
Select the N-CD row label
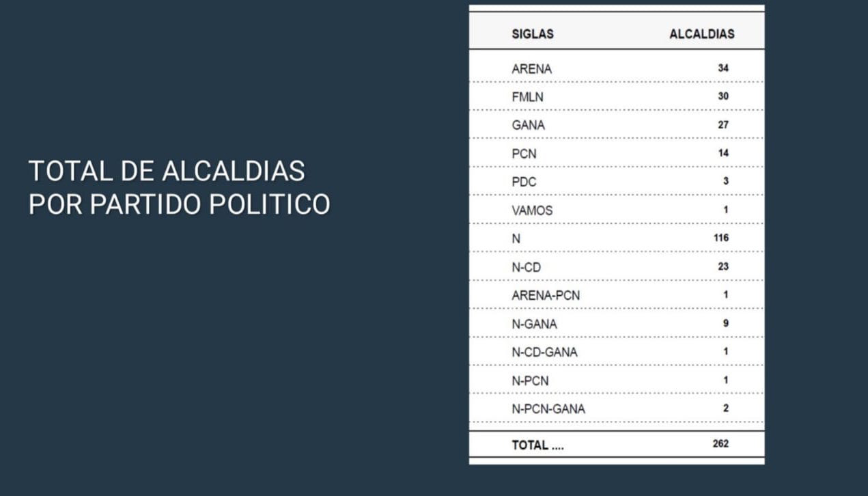pyautogui.click(x=526, y=268)
